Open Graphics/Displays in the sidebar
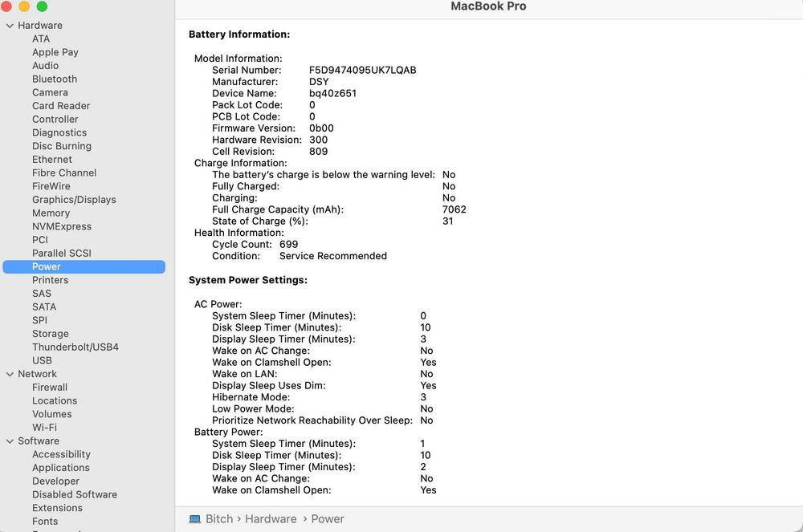803x532 pixels. pos(74,200)
